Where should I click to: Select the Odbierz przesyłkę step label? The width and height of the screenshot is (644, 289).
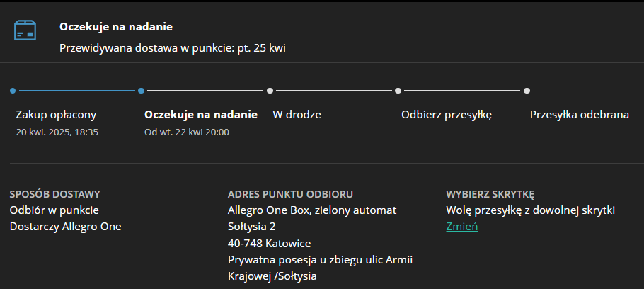(x=447, y=114)
